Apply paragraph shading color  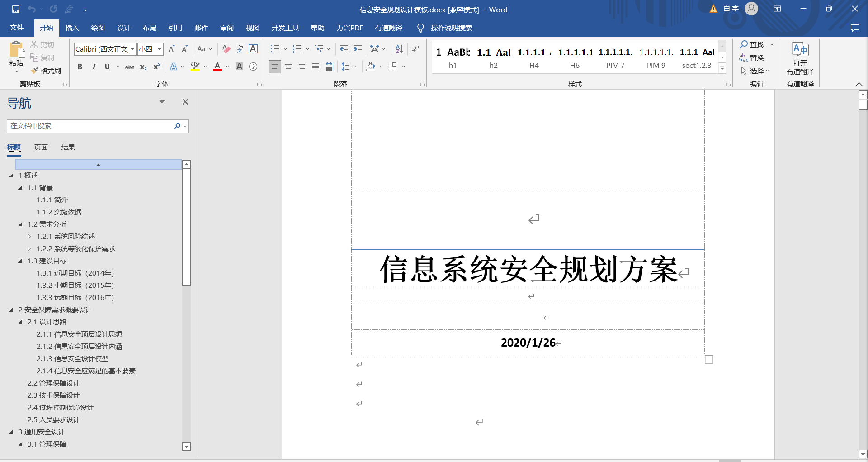pyautogui.click(x=371, y=67)
